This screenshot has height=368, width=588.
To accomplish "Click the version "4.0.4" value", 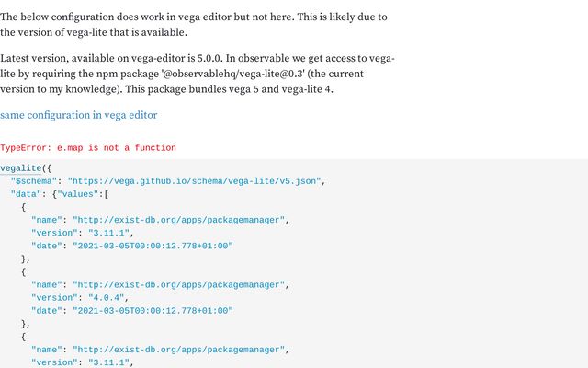I will point(96,298).
